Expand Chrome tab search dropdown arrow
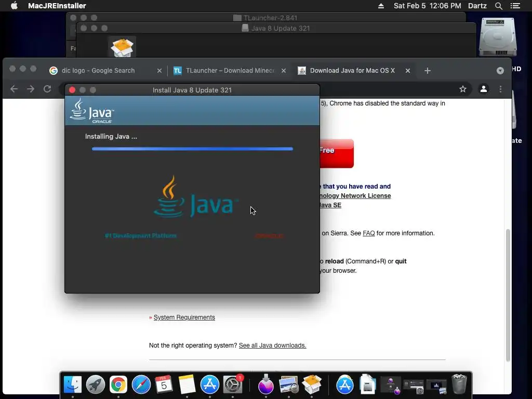Viewport: 532px width, 399px height. coord(500,71)
